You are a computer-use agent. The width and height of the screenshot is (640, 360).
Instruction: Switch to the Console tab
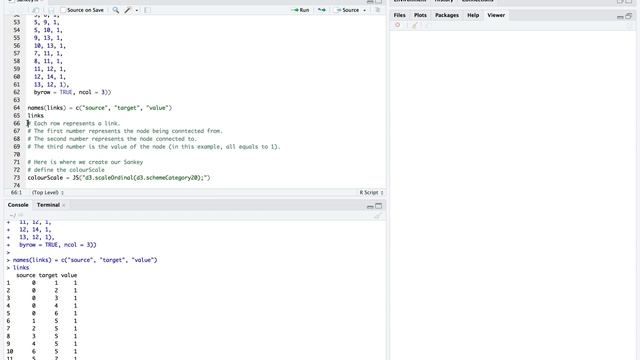18,205
